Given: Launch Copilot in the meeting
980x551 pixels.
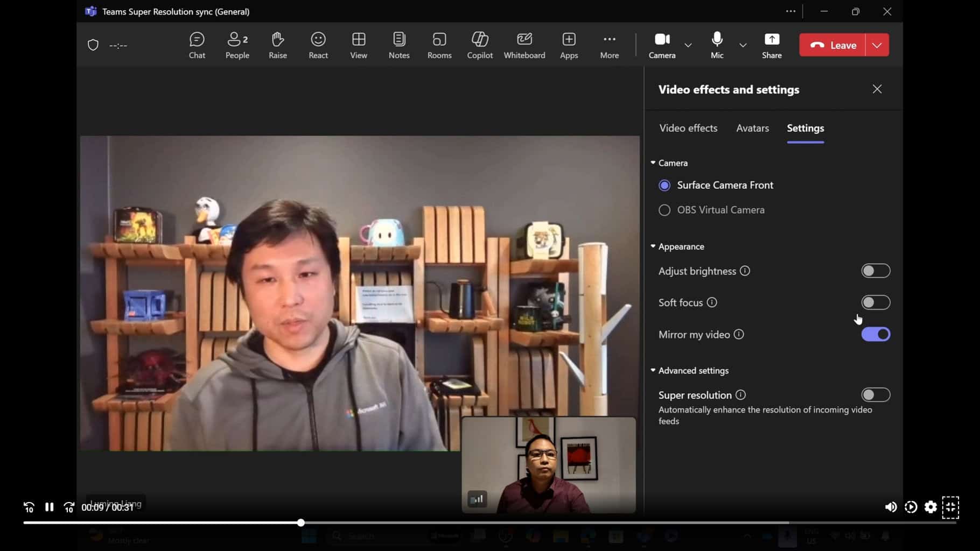Looking at the screenshot, I should coord(480,45).
